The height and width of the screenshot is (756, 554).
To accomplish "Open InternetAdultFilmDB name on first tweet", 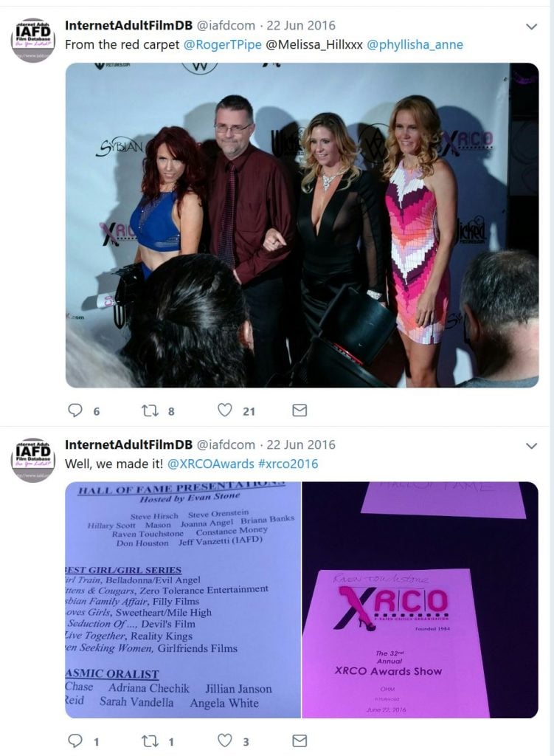I will (128, 26).
